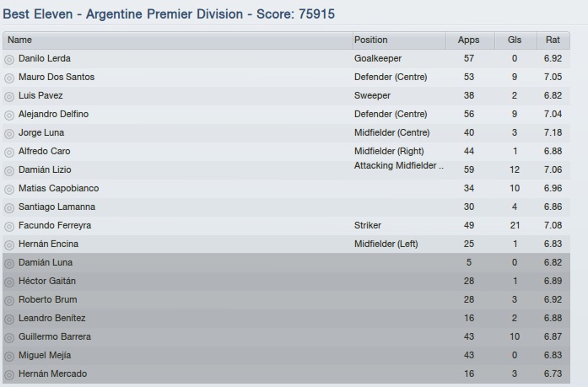Viewport: 588px width, 387px height.
Task: Select the circle icon beside Luis Pavez
Action: (x=9, y=96)
